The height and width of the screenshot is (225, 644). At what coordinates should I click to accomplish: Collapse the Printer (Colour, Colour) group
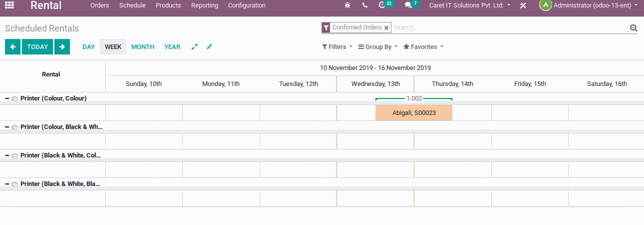7,98
